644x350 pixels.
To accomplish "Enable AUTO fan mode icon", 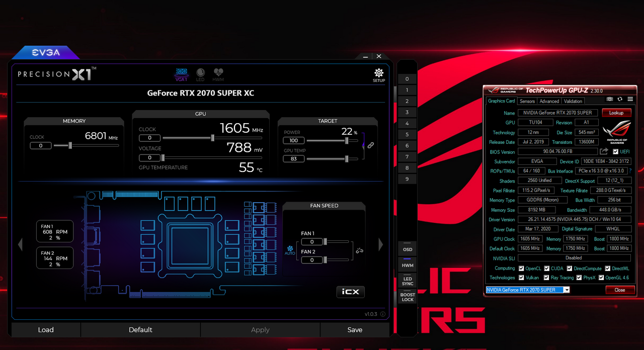I will point(290,250).
